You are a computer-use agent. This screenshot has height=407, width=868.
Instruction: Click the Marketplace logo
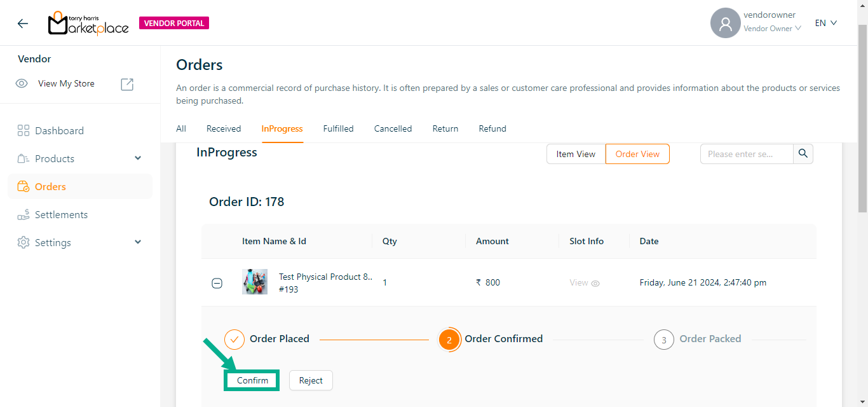point(88,24)
